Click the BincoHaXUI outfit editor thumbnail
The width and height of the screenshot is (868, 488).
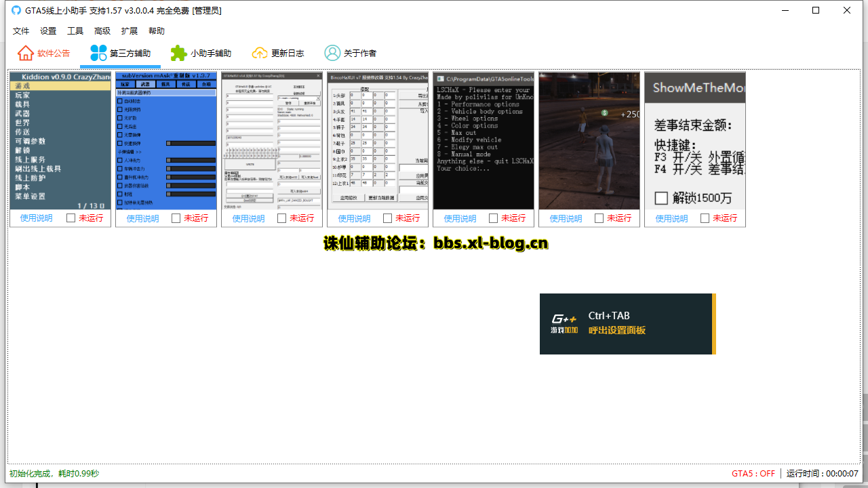[x=378, y=141]
